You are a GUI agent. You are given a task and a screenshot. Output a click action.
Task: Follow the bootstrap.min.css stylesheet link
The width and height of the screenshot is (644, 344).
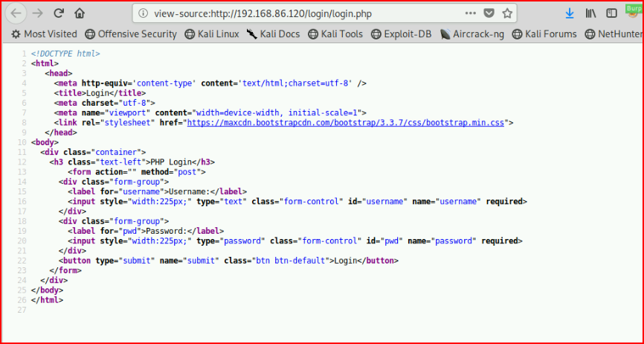coord(345,122)
